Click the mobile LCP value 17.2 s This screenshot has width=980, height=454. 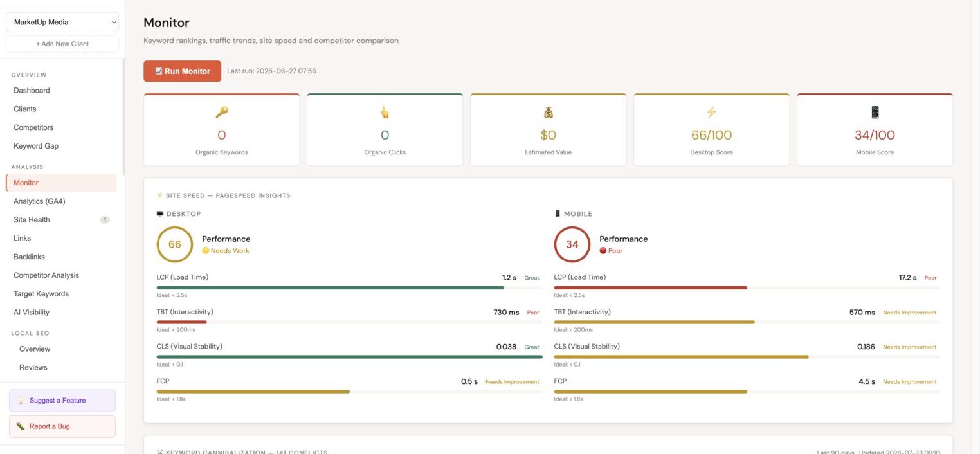click(x=907, y=278)
